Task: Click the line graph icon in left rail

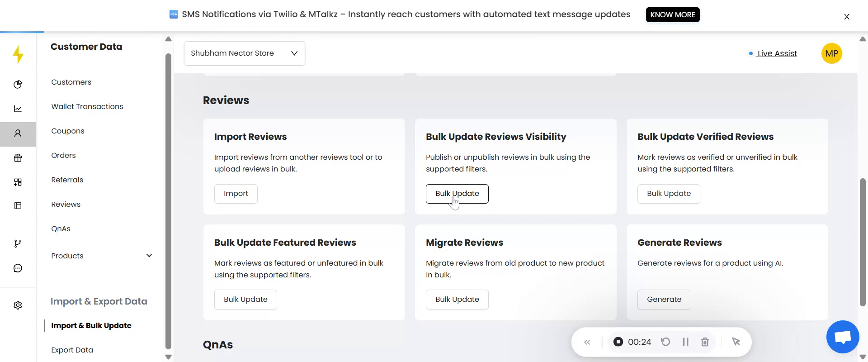Action: click(18, 109)
